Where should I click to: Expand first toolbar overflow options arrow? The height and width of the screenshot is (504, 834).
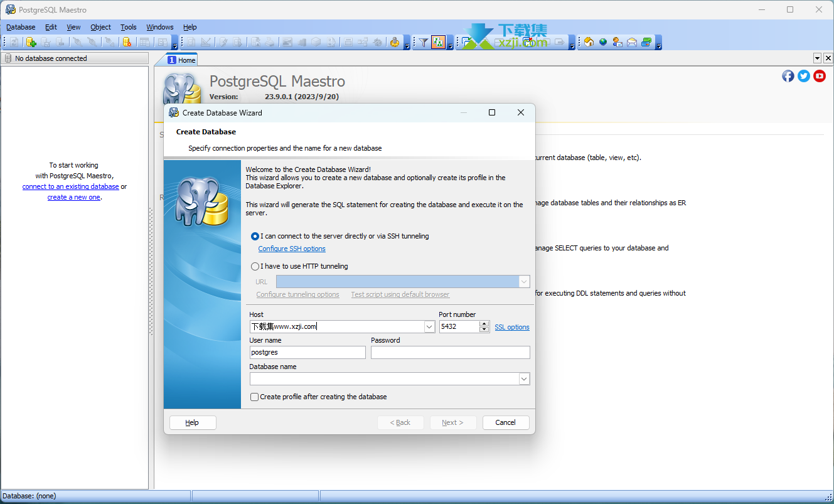[174, 43]
